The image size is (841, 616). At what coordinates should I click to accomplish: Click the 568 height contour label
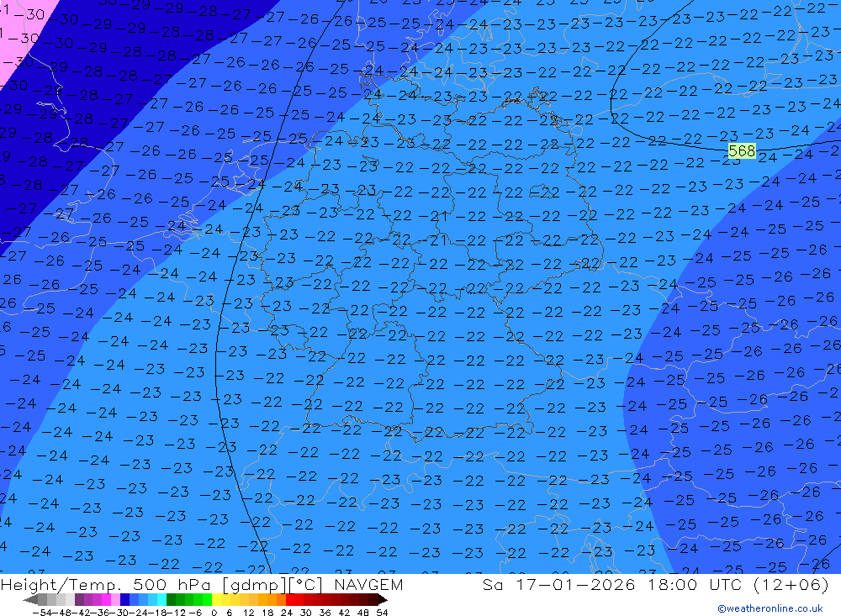[742, 150]
